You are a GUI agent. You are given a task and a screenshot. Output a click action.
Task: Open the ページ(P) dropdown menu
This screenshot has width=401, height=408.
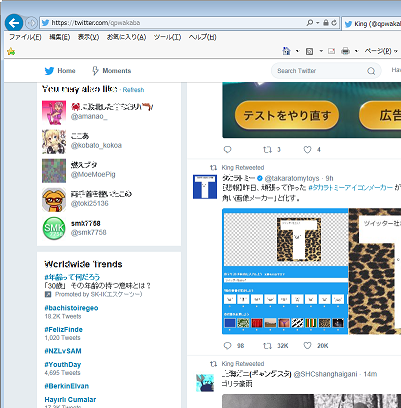(381, 51)
